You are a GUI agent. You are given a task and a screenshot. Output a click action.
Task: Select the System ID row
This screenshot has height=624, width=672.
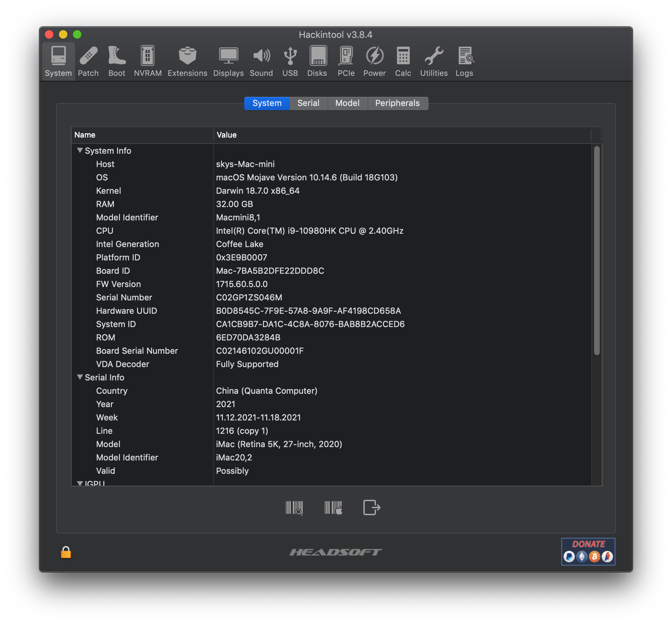[x=331, y=324]
